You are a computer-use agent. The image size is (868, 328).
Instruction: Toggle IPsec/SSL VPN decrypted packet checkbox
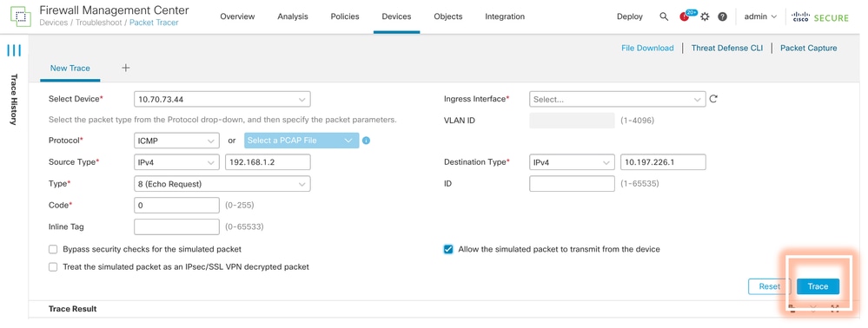pyautogui.click(x=53, y=266)
